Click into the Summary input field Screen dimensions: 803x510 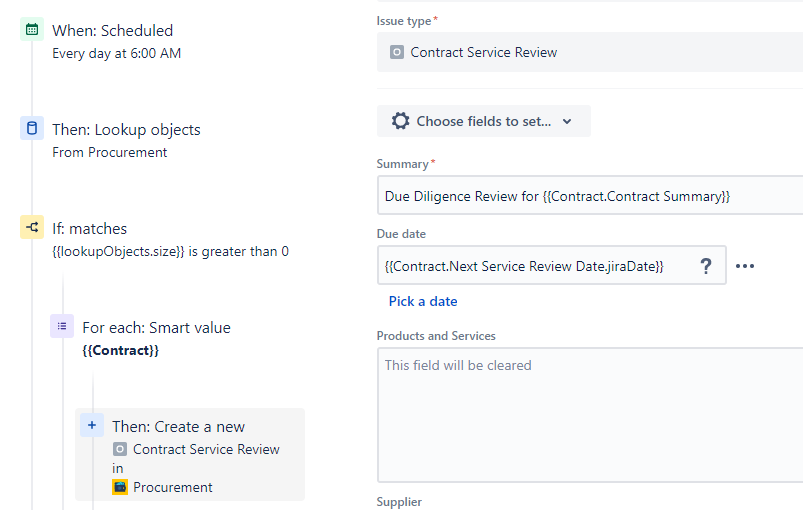590,195
